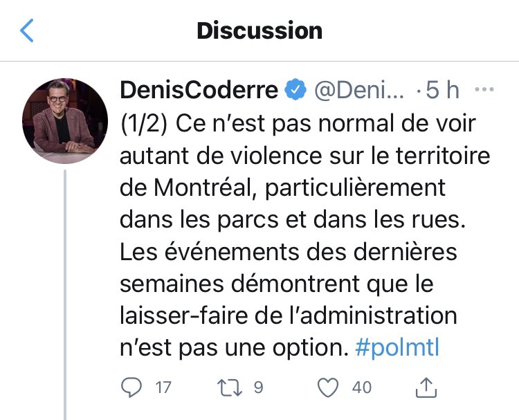Viewport: 519px width, 420px height.
Task: Share the tweet via the share icon
Action: [x=426, y=387]
